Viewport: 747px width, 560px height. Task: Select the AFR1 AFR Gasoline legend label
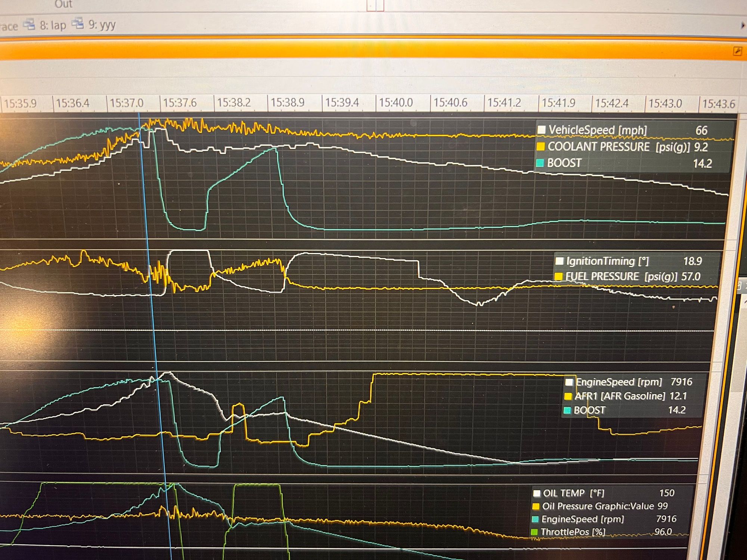tap(620, 396)
